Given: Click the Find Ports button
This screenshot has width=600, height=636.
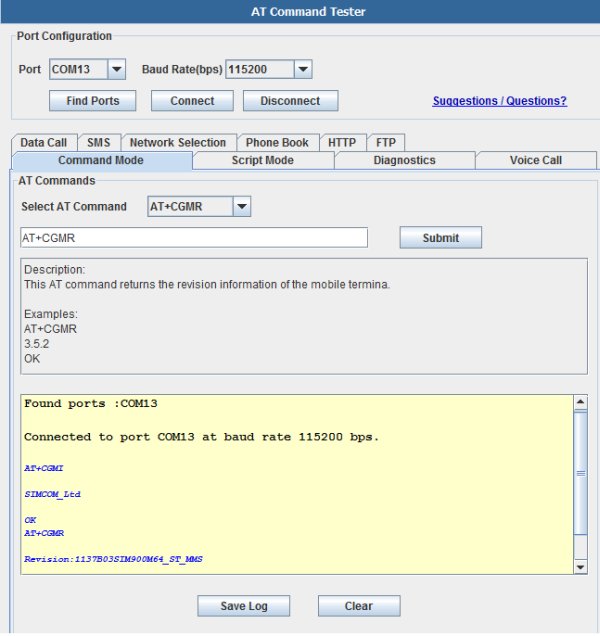Looking at the screenshot, I should click(x=92, y=101).
